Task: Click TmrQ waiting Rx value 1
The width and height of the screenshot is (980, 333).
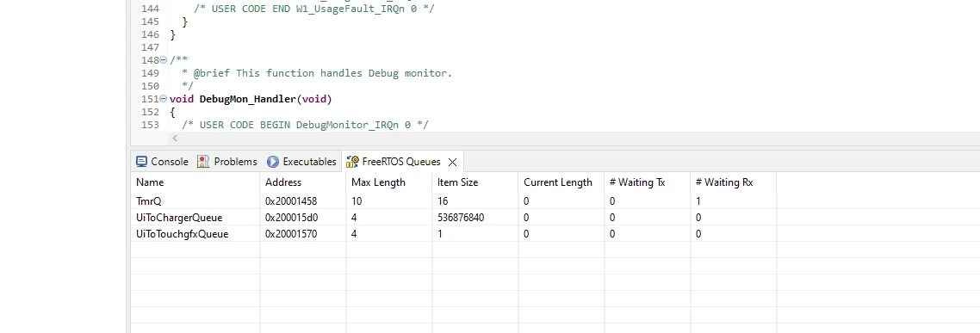Action: tap(698, 201)
